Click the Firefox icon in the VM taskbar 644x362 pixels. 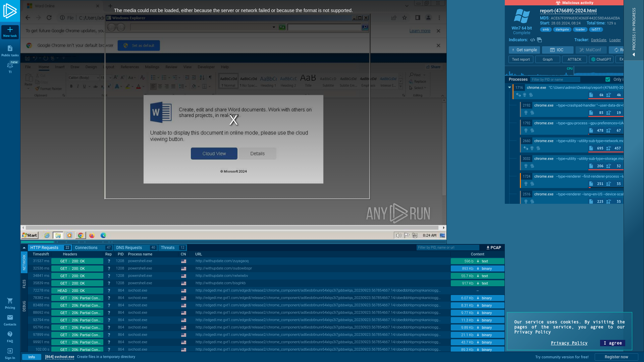92,235
